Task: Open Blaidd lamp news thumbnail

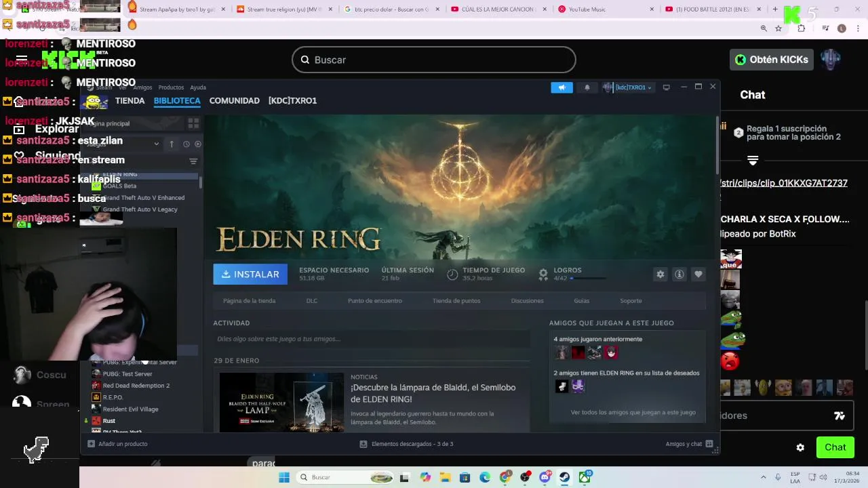Action: (x=281, y=403)
